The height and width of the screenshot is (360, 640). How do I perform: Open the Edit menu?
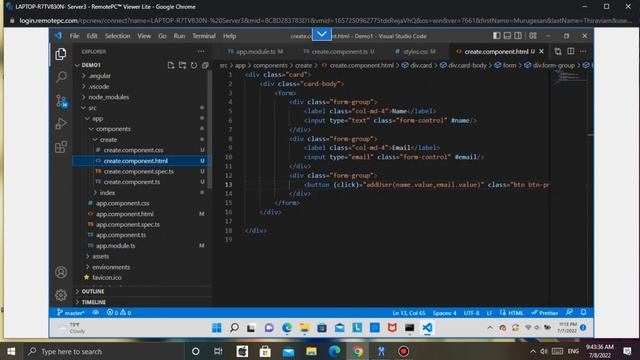pos(92,36)
